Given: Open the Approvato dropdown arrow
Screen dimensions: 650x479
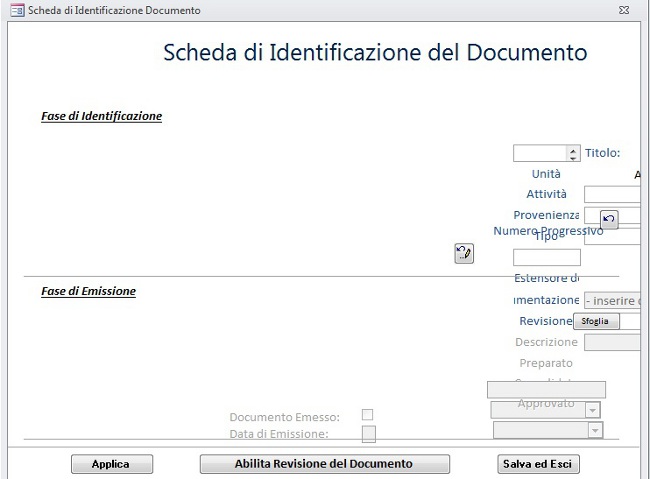Looking at the screenshot, I should coord(593,410).
